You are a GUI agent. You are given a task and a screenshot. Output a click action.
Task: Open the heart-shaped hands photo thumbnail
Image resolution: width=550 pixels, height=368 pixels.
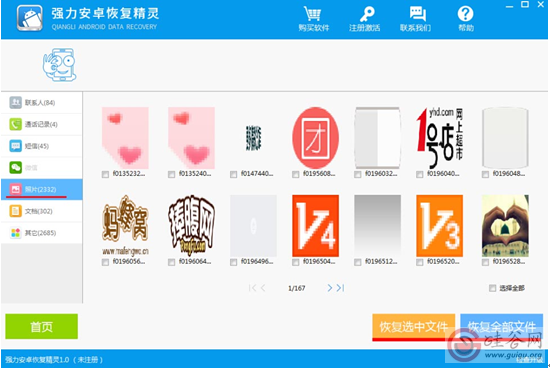[505, 226]
